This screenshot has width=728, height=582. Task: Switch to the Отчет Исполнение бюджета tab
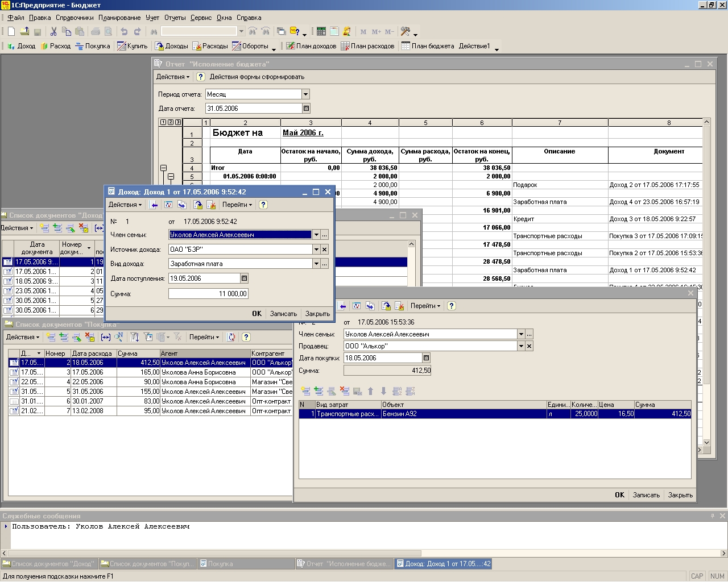(344, 564)
